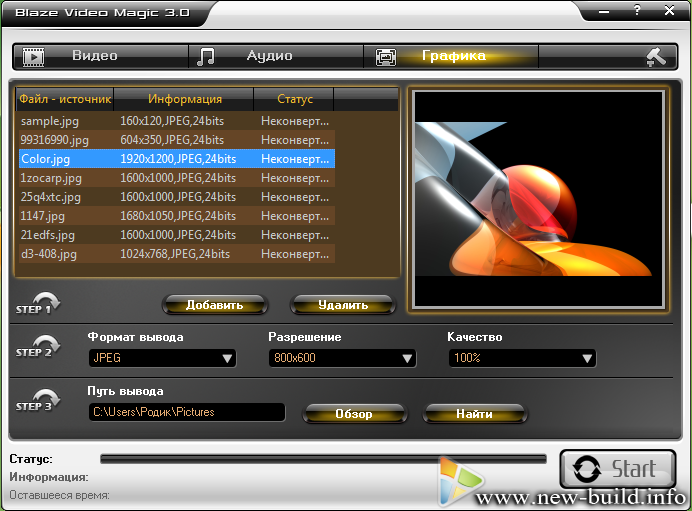Click the 1680x1050,JPEG,24bits info cell
The width and height of the screenshot is (692, 511).
tap(178, 216)
